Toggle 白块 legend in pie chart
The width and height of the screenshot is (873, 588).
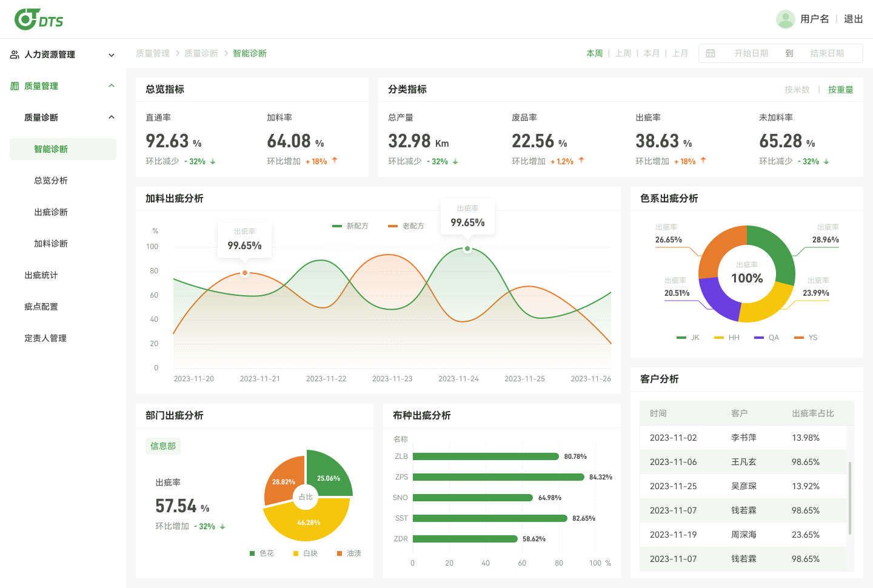point(306,553)
